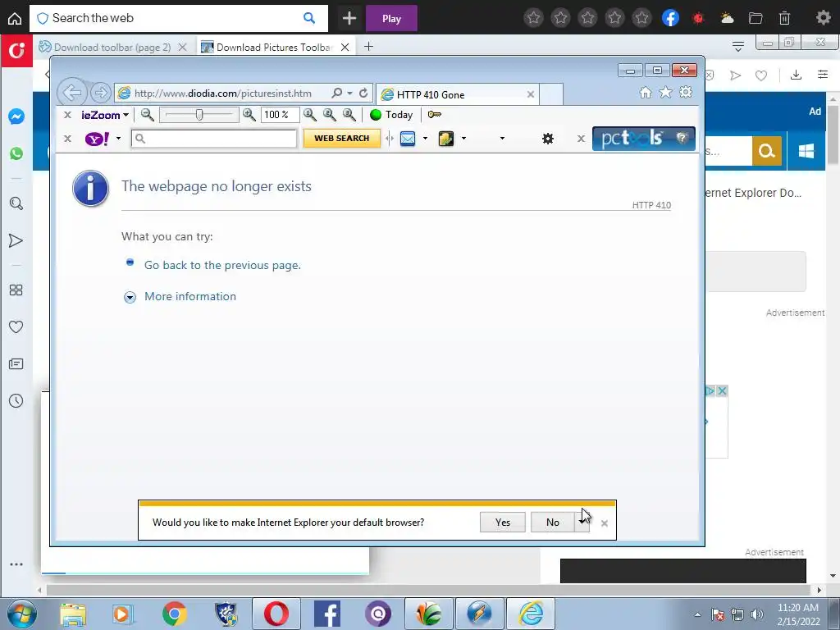Open the weather icon in top bar
This screenshot has width=840, height=630.
(727, 18)
